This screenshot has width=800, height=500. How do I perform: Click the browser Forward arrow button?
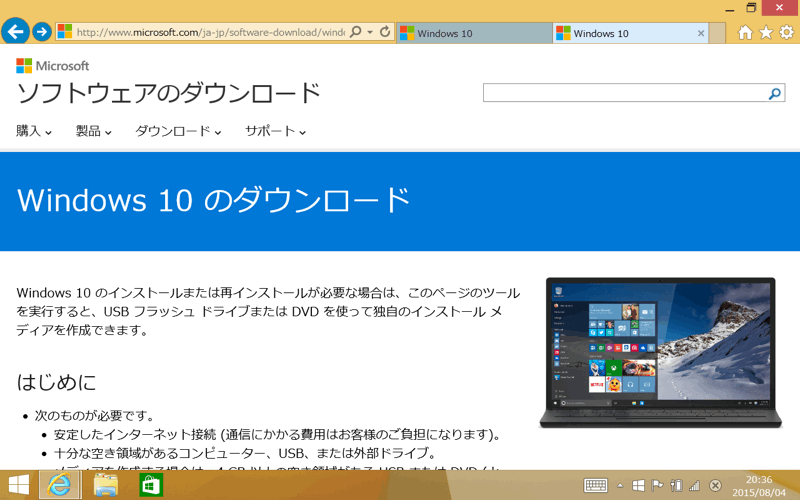[42, 32]
